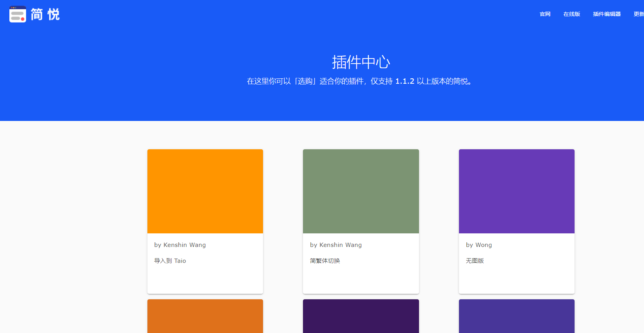This screenshot has height=333, width=644.
Task: Click author text by Wong
Action: (479, 245)
